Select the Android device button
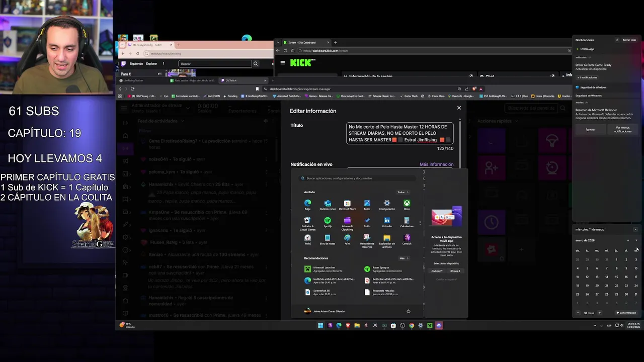This screenshot has width=644, height=362. pyautogui.click(x=436, y=271)
